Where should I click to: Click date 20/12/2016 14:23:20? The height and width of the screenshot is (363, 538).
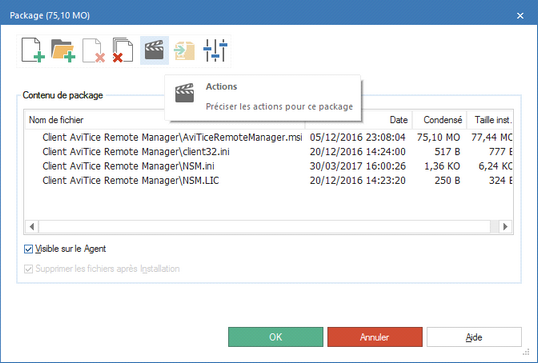click(358, 180)
